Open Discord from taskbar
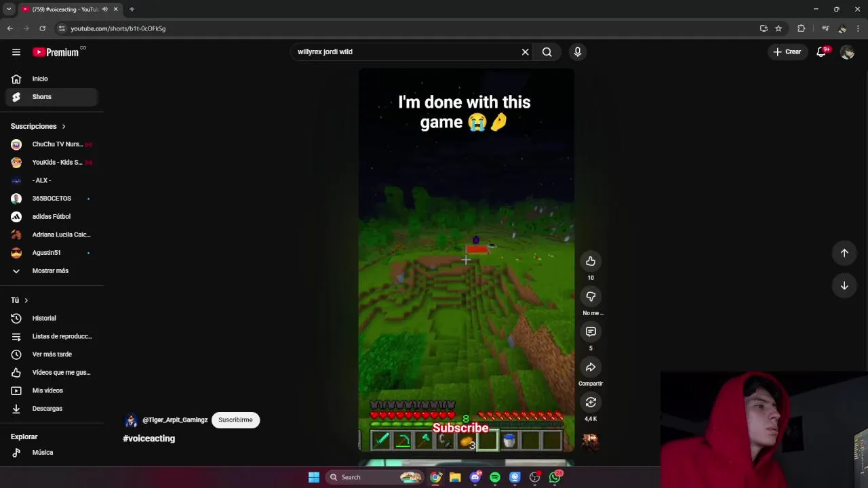868x488 pixels. (x=475, y=477)
